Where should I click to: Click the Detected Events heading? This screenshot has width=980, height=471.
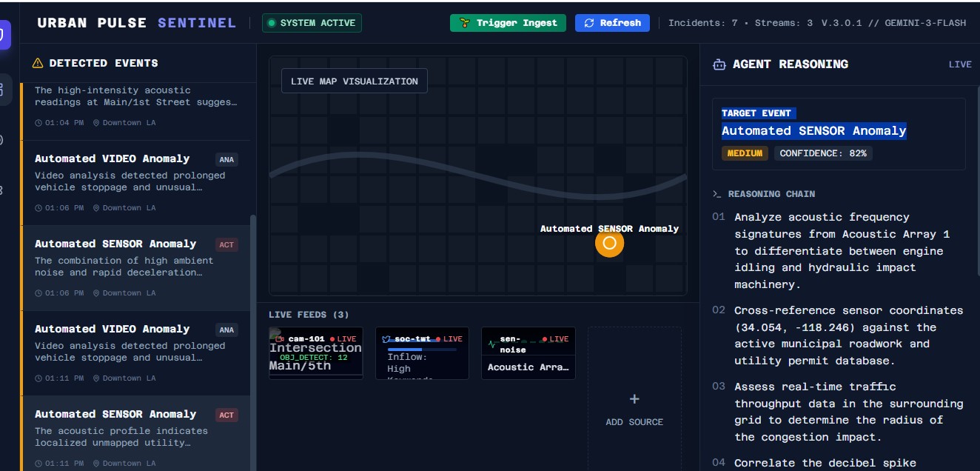(104, 63)
